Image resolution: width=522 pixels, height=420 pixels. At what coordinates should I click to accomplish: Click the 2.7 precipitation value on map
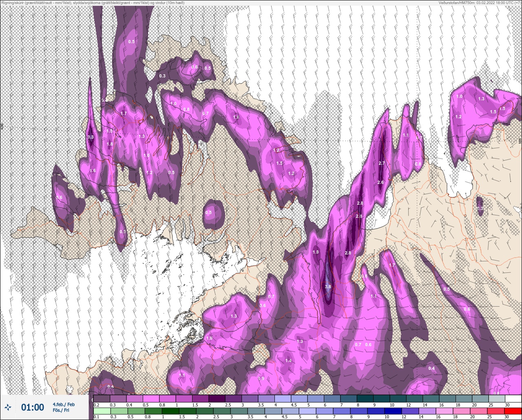(x=382, y=163)
